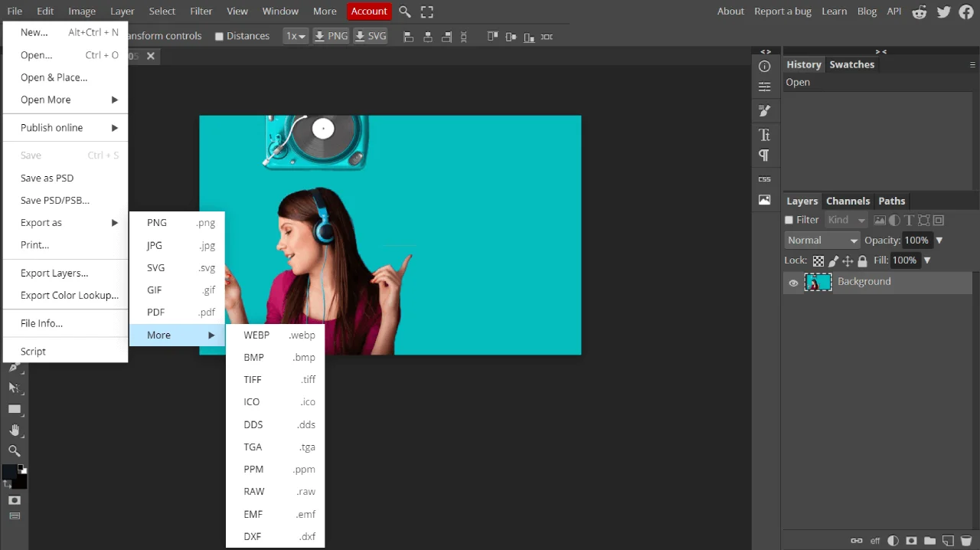Open Photopea's Twitter page icon

coord(943,11)
